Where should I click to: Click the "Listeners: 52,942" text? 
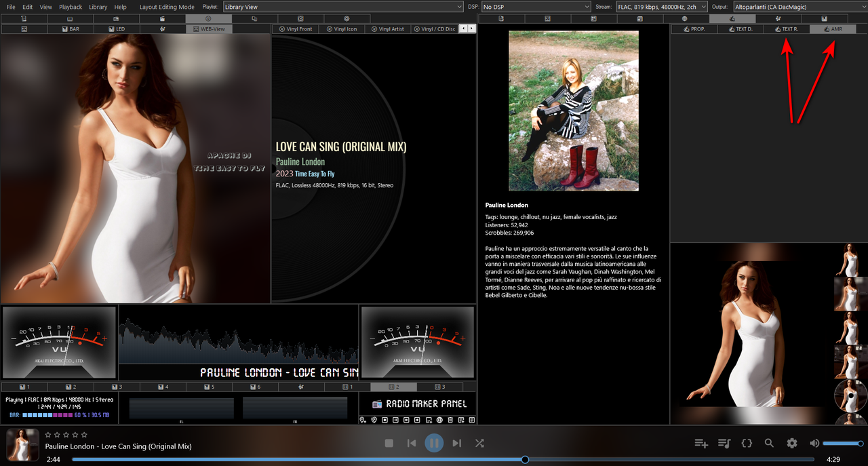[x=507, y=225]
